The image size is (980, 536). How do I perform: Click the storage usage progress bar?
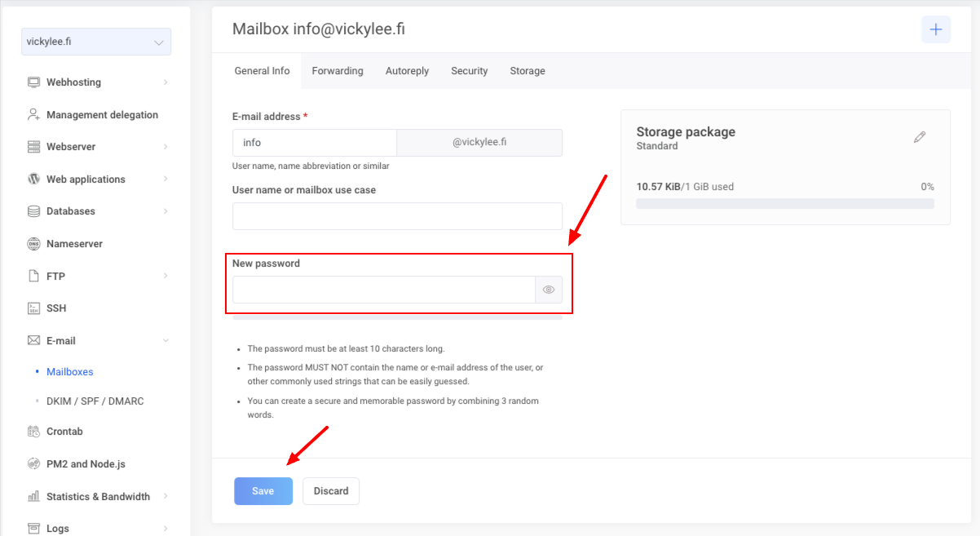point(784,203)
